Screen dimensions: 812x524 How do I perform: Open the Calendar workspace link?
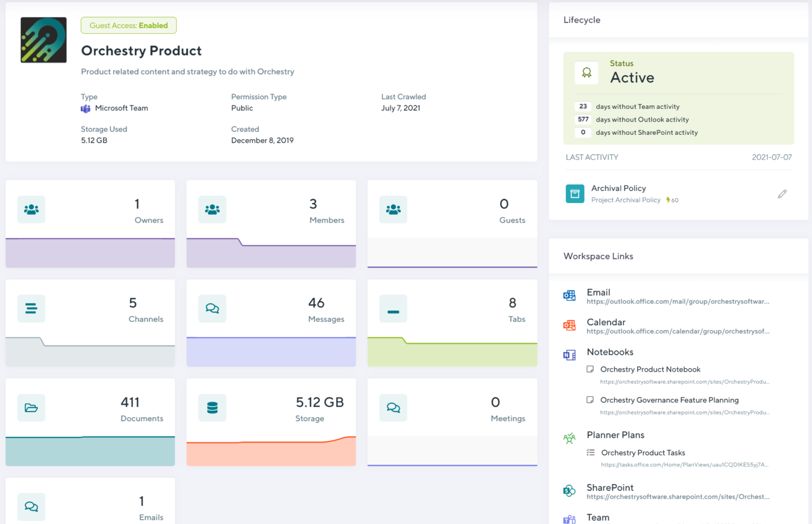coord(677,332)
